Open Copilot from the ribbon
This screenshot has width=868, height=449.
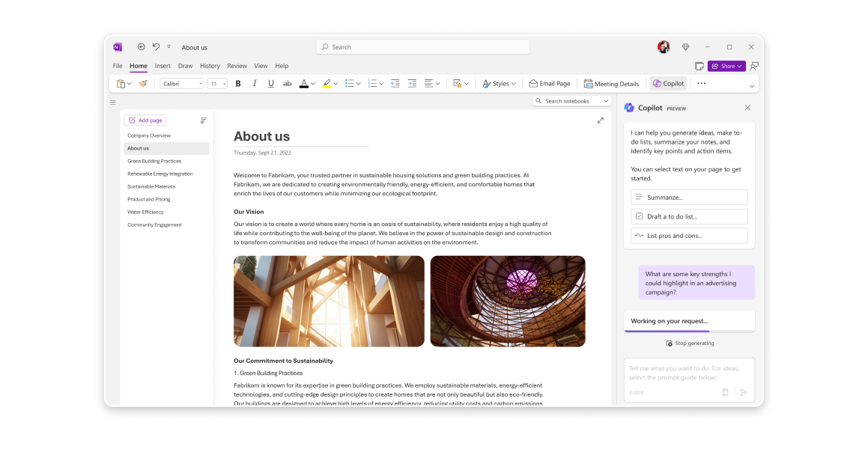tap(667, 84)
